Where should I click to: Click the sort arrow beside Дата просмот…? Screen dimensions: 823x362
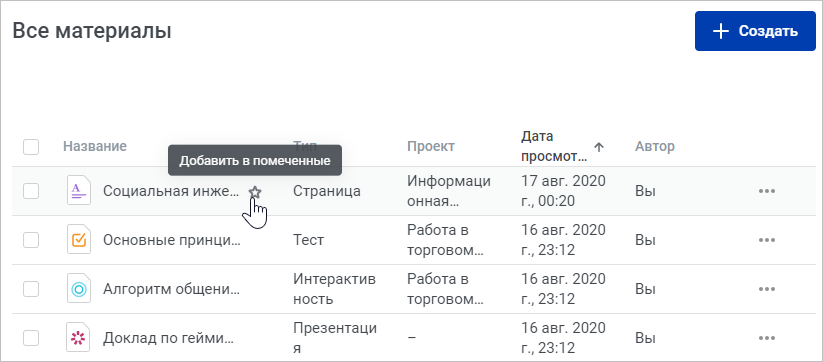point(599,147)
